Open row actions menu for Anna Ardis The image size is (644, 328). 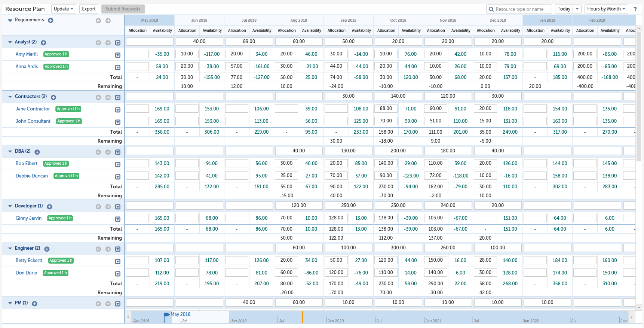coord(118,67)
